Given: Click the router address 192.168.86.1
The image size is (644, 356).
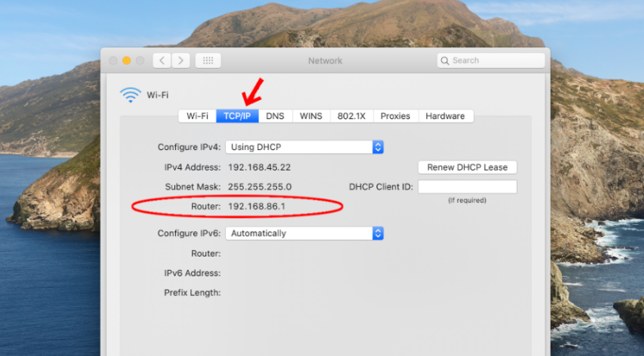Looking at the screenshot, I should pyautogui.click(x=256, y=207).
